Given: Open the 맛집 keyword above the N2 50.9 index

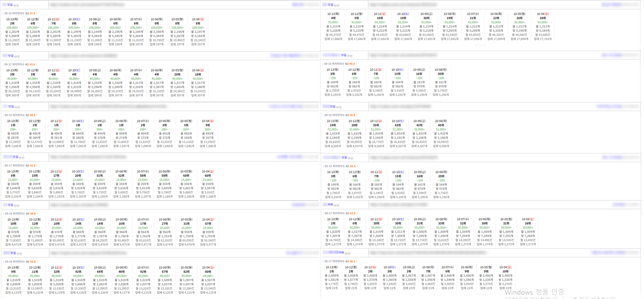Looking at the screenshot, I should (332, 106).
